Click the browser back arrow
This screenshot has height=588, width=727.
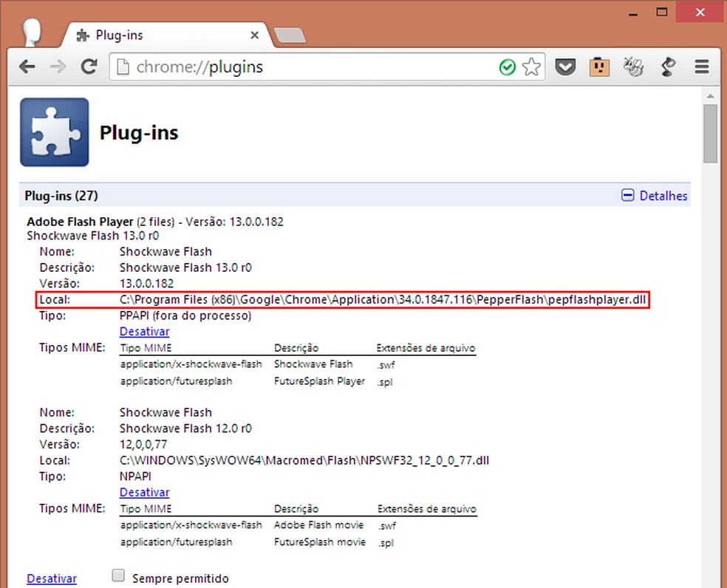(x=27, y=67)
